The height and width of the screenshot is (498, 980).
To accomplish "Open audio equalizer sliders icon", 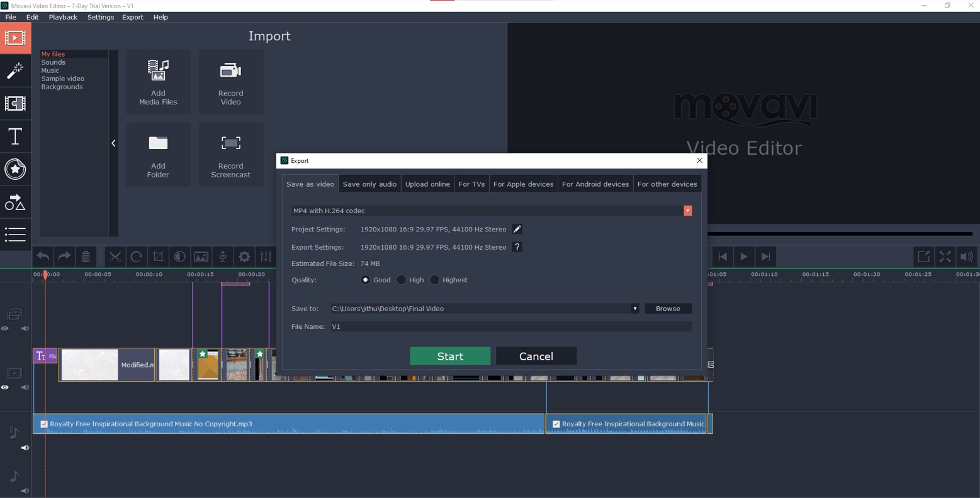I will [x=266, y=257].
